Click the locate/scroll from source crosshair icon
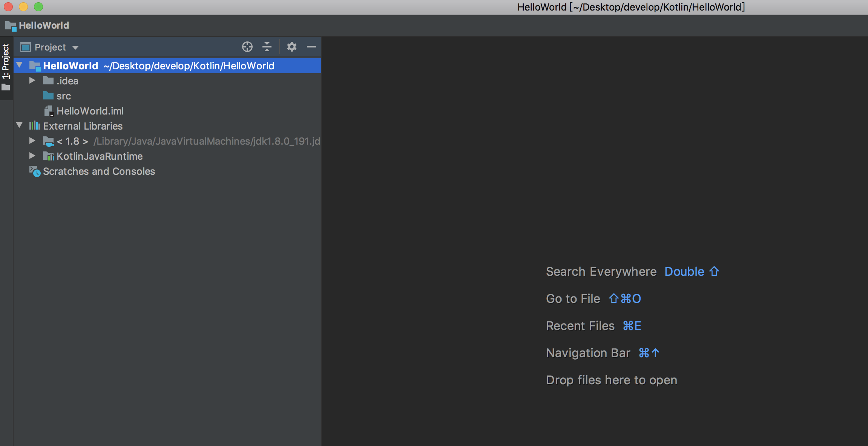 [x=247, y=47]
